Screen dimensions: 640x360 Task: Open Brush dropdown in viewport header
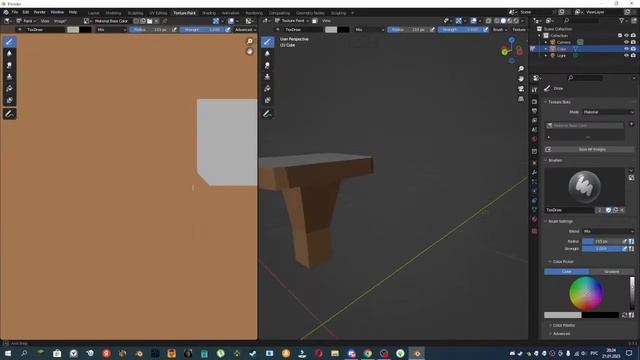500,30
